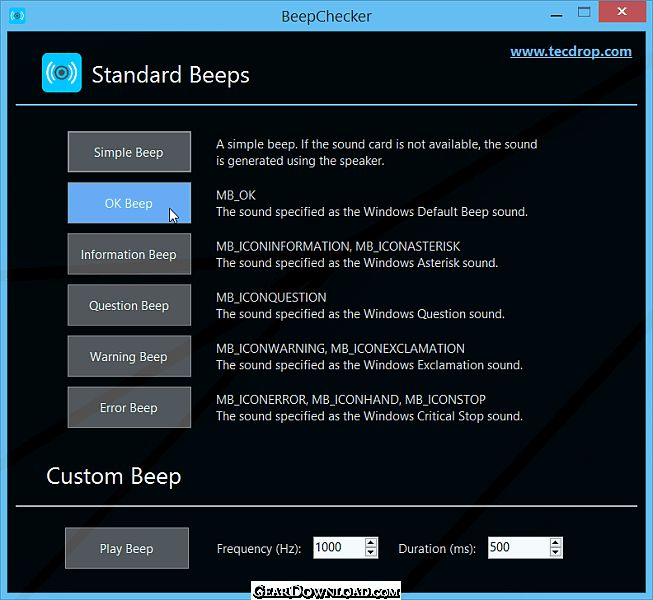Click the 'Windows Question sound' description

360,314
